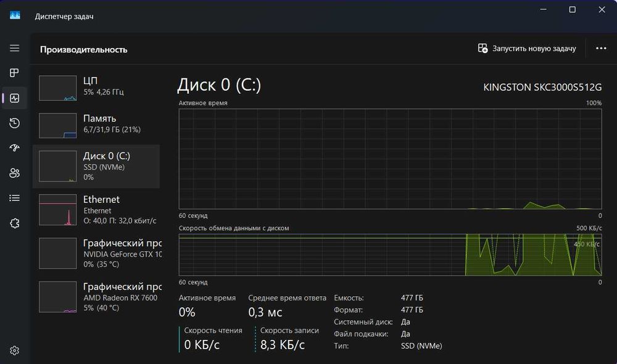The height and width of the screenshot is (364, 617).
Task: Select the Ethernet performance item
Action: point(96,210)
